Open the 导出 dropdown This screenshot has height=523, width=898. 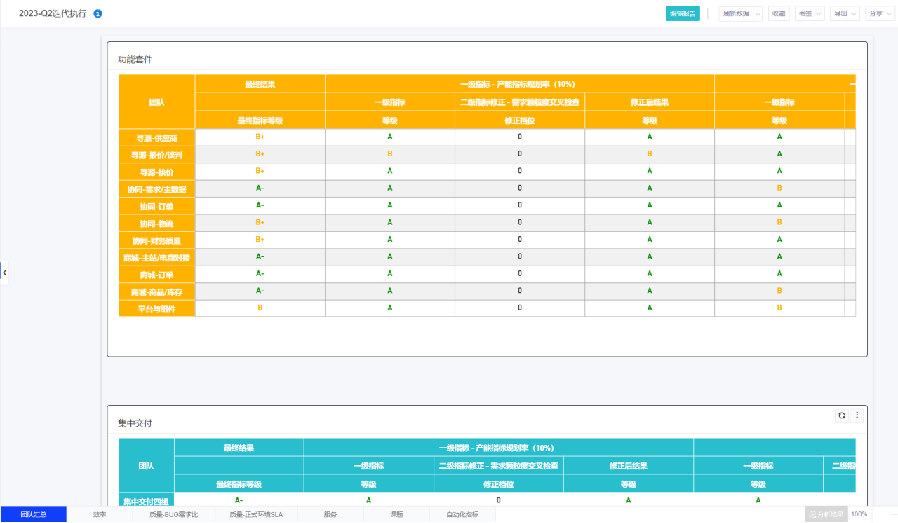pos(844,14)
